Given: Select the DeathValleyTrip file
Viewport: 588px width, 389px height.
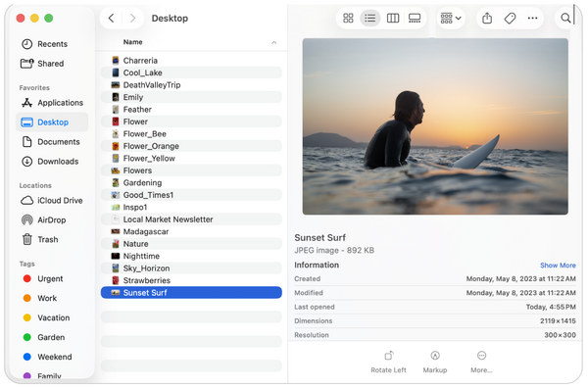Looking at the screenshot, I should 191,85.
